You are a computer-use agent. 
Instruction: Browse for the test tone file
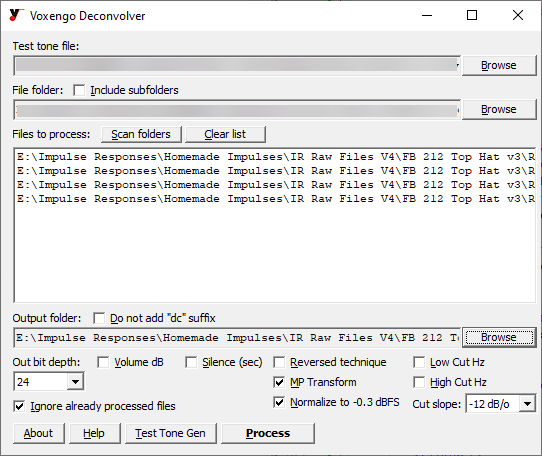click(499, 65)
